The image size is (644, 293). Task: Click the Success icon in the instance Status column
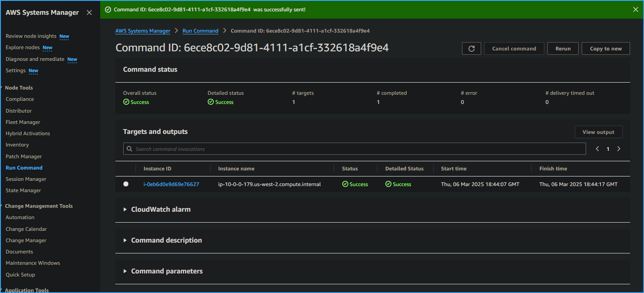[x=344, y=184]
